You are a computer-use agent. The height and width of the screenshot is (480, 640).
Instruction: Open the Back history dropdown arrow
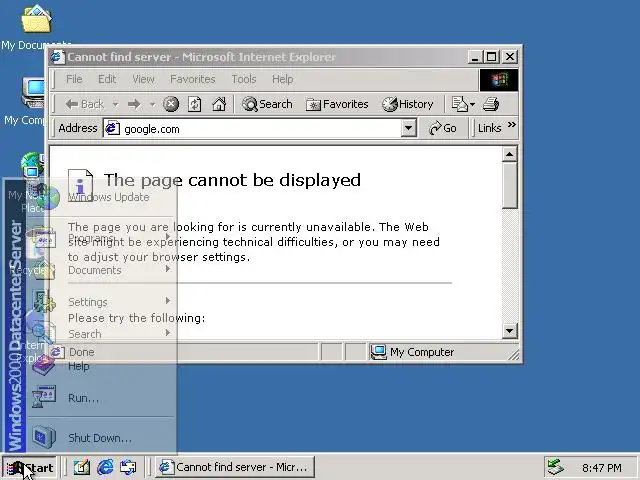[x=116, y=104]
